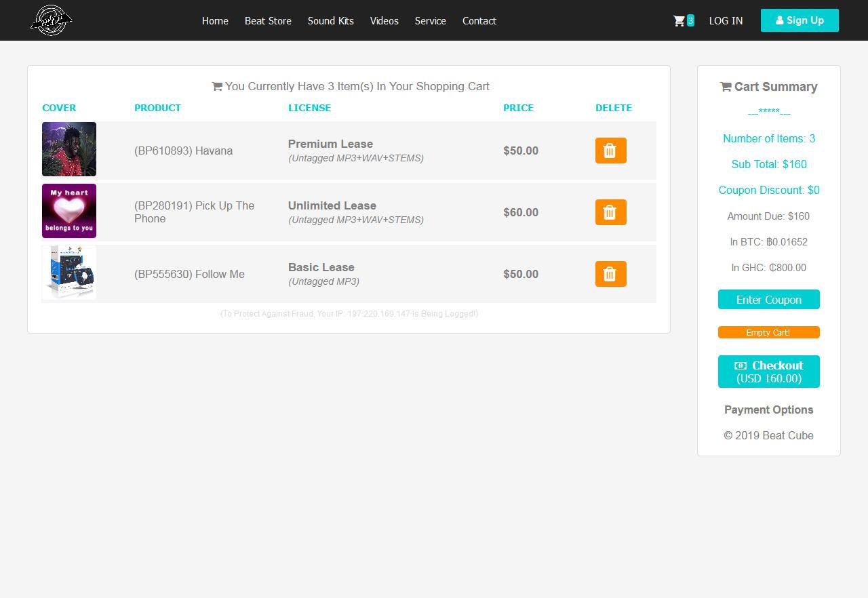
Task: Select the Service navigation link
Action: 430,21
